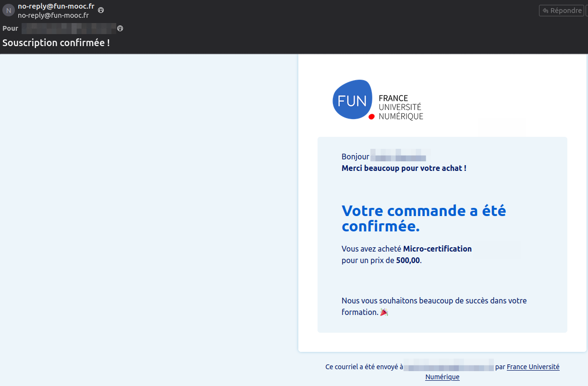Click the heading "Votre commande a été confirmée."
The width and height of the screenshot is (588, 386).
coord(424,218)
